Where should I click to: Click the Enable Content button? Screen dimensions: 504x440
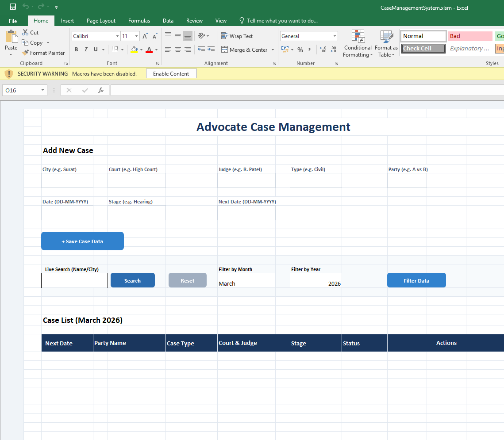(171, 73)
